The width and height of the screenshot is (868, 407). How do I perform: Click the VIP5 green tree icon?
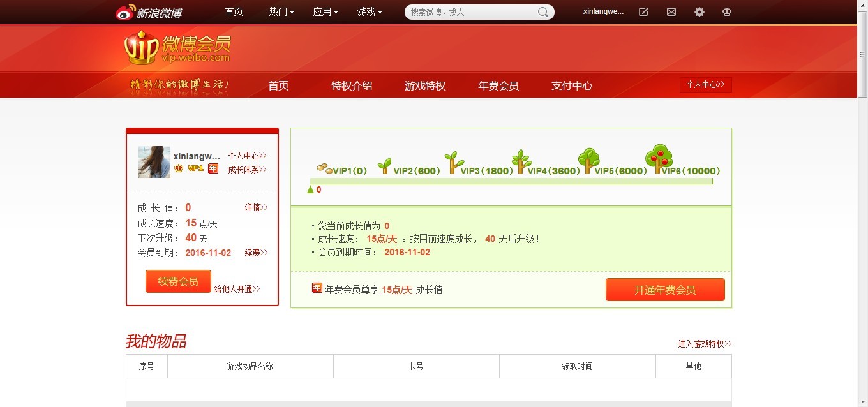pyautogui.click(x=588, y=161)
